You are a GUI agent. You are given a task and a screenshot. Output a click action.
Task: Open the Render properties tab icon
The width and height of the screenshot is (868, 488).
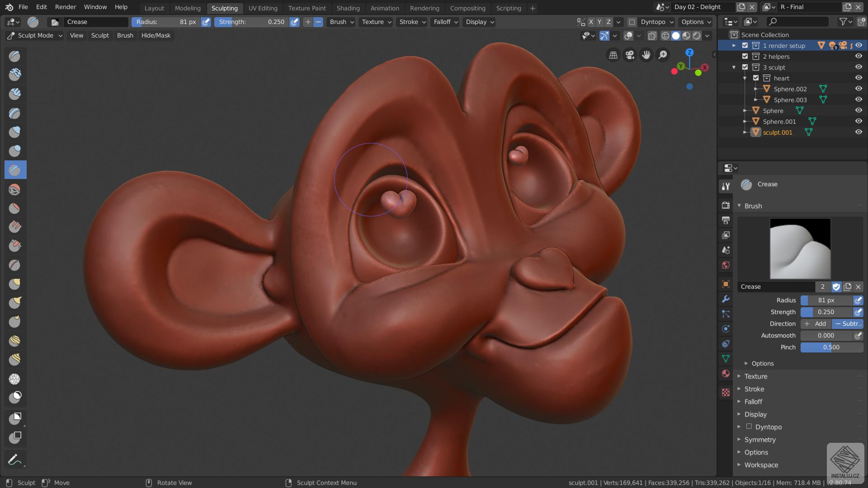pyautogui.click(x=726, y=205)
